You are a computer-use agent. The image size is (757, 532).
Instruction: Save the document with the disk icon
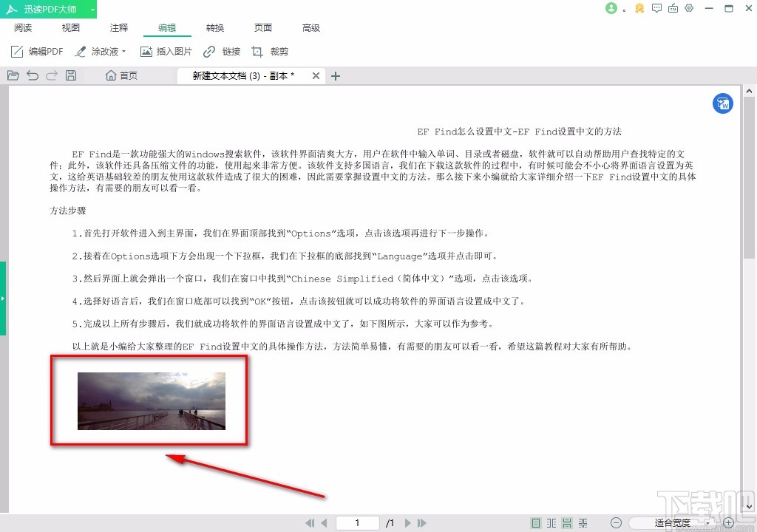click(x=71, y=75)
